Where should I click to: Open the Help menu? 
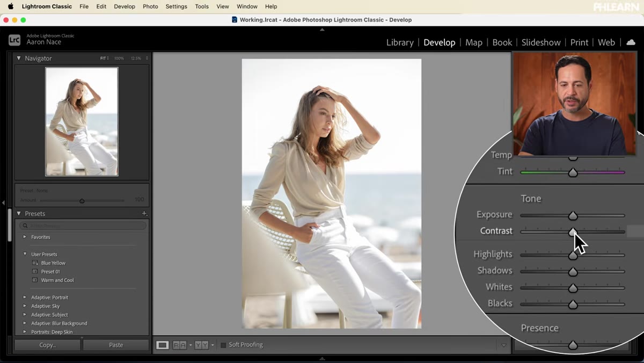tap(271, 6)
